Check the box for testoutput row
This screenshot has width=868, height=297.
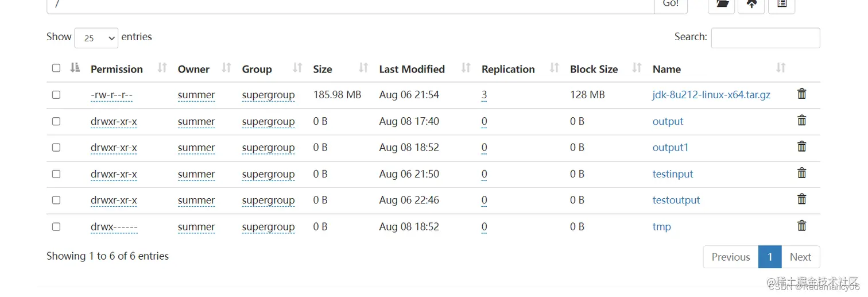56,200
